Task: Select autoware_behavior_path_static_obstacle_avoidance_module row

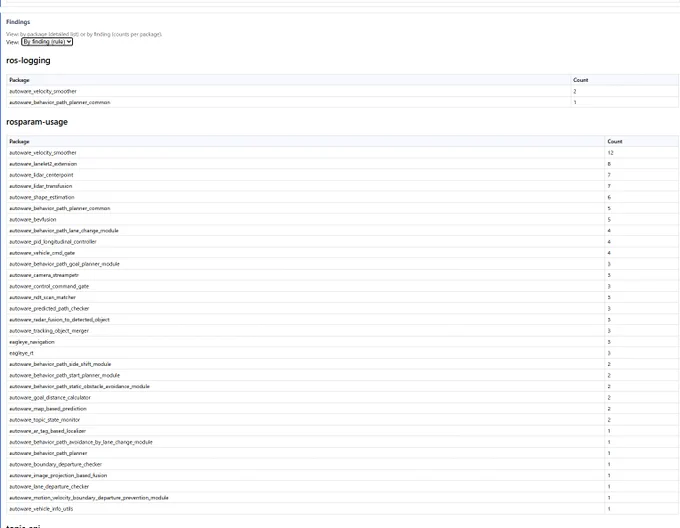Action: point(343,386)
